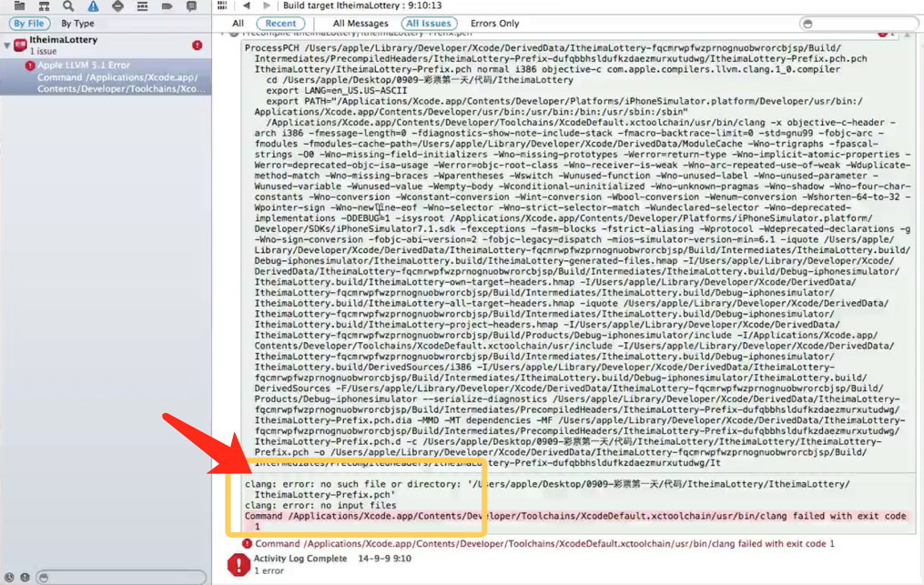Click the ItheimaLottery project app icon

[x=20, y=45]
